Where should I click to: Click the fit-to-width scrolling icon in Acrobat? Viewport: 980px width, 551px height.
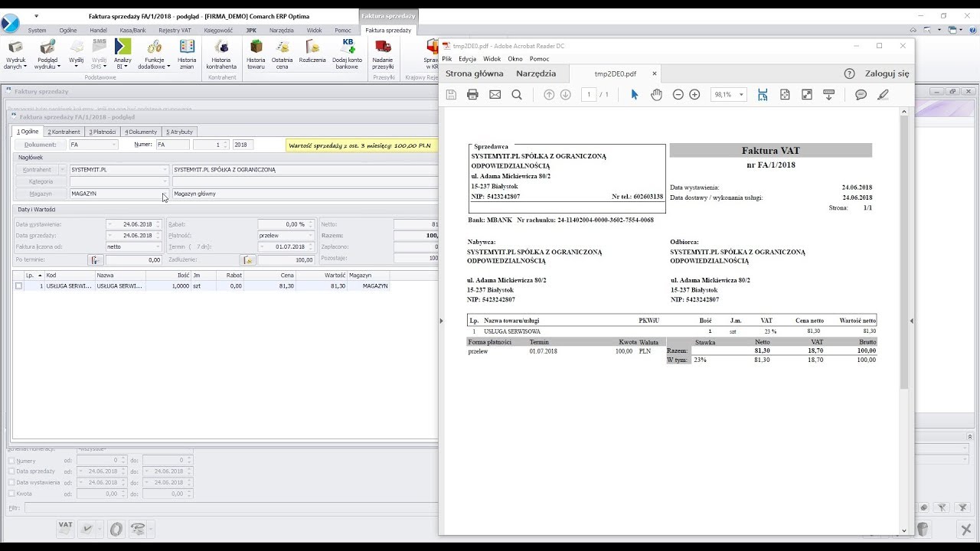[763, 94]
